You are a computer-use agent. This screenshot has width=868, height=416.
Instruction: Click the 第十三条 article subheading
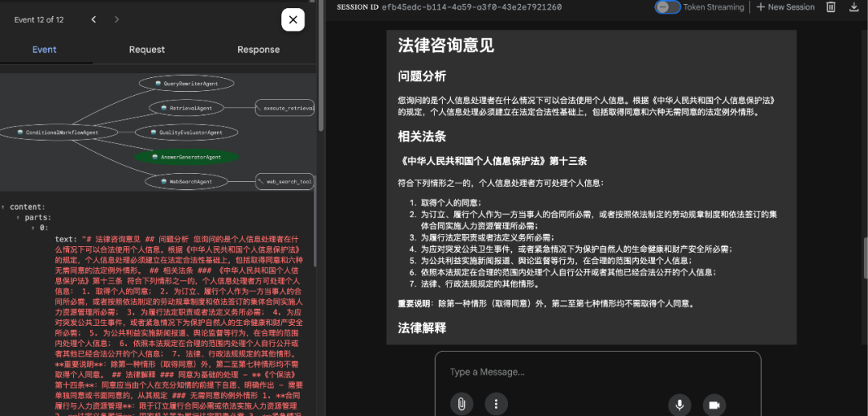click(x=492, y=161)
